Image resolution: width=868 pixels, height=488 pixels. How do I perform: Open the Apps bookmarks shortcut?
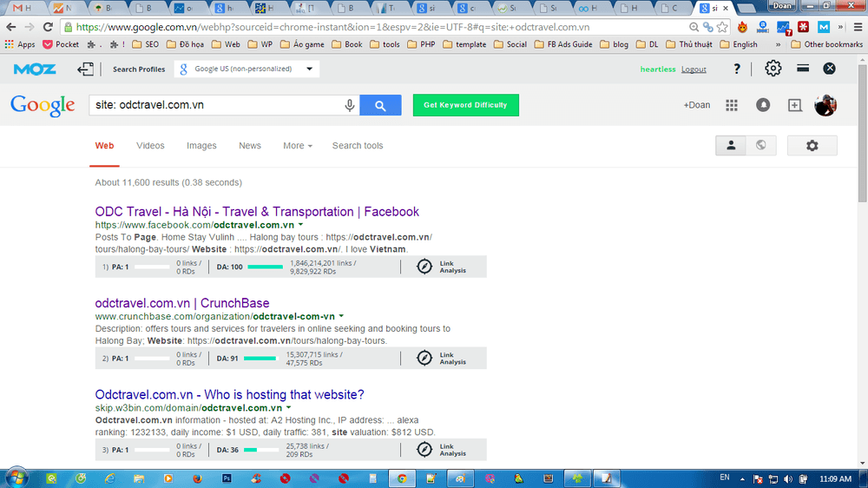click(x=20, y=44)
